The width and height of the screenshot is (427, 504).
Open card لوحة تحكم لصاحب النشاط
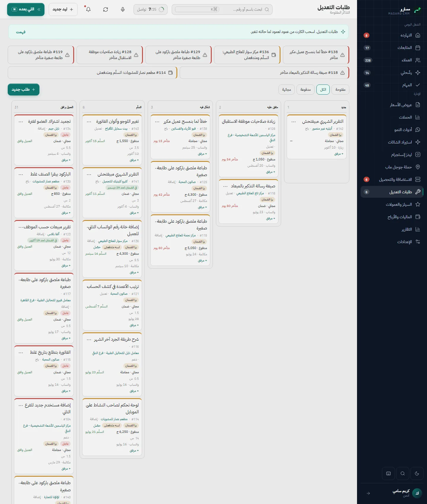click(x=112, y=428)
